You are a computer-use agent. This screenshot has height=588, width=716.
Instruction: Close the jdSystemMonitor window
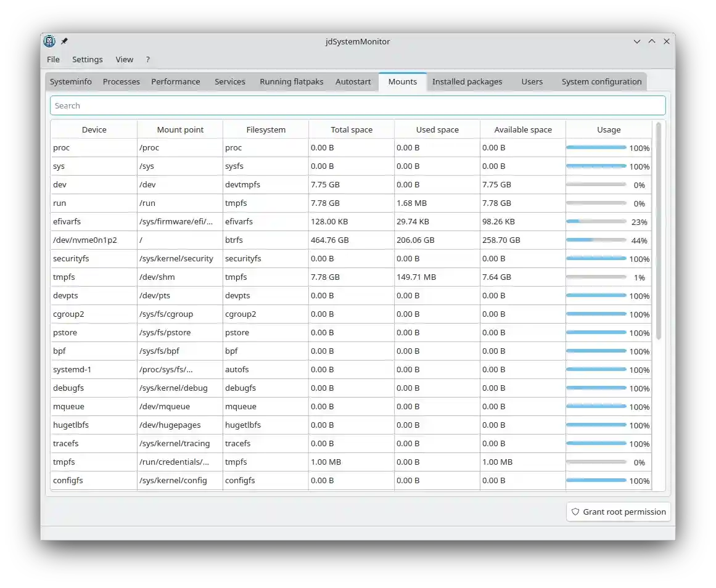click(x=667, y=41)
